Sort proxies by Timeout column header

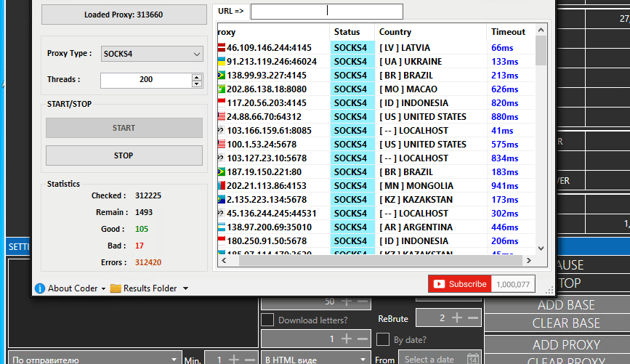click(x=508, y=32)
